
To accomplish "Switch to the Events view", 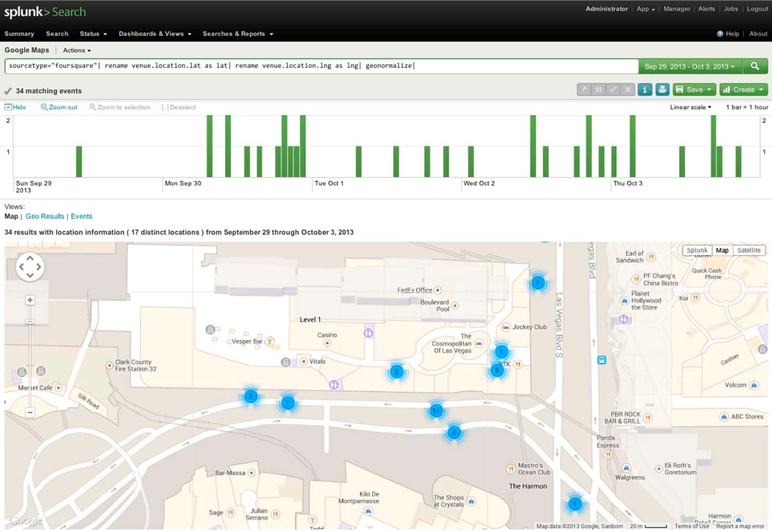I will click(81, 216).
